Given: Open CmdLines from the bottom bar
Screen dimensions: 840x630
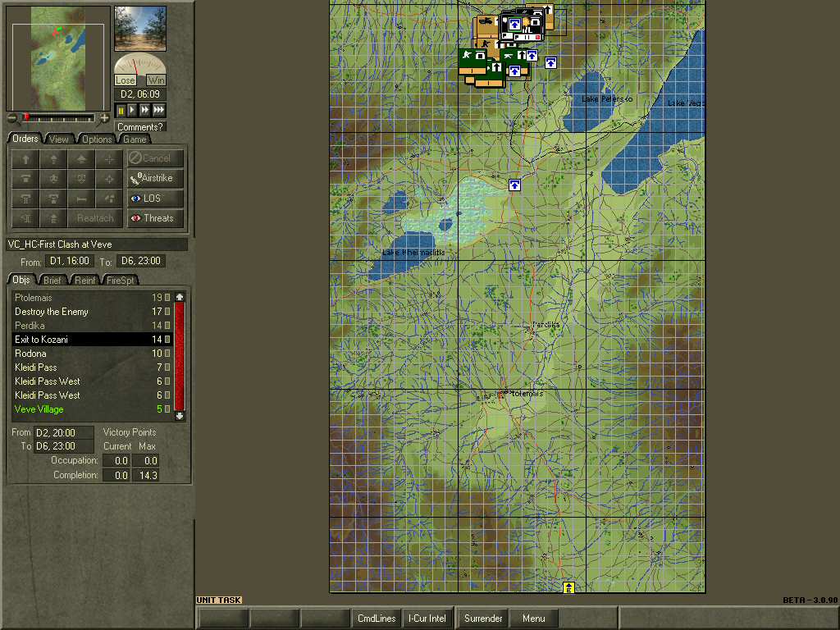Looking at the screenshot, I should (x=377, y=619).
